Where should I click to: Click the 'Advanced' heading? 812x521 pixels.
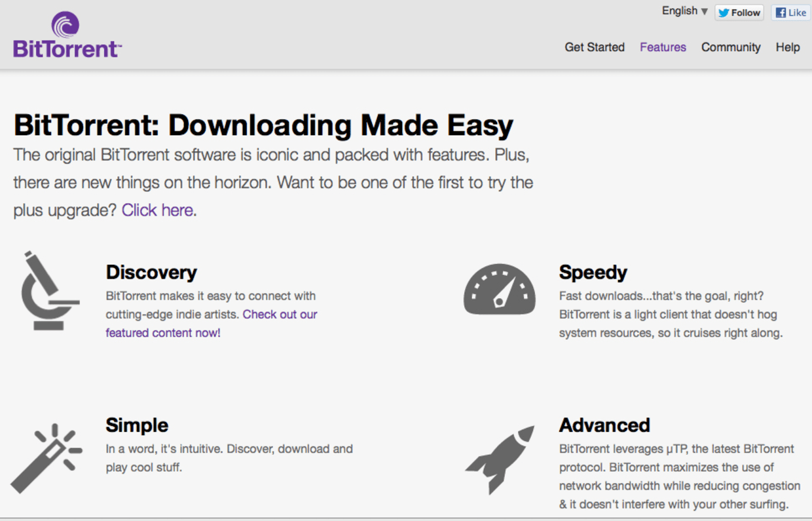pyautogui.click(x=604, y=425)
